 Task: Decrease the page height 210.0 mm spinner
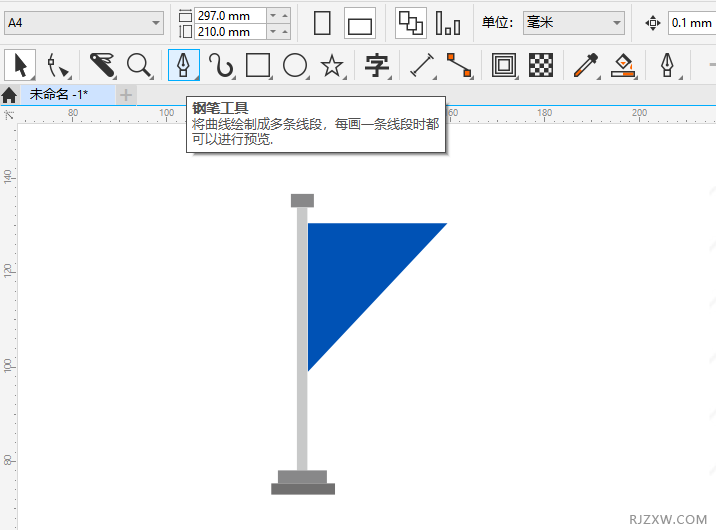[273, 31]
